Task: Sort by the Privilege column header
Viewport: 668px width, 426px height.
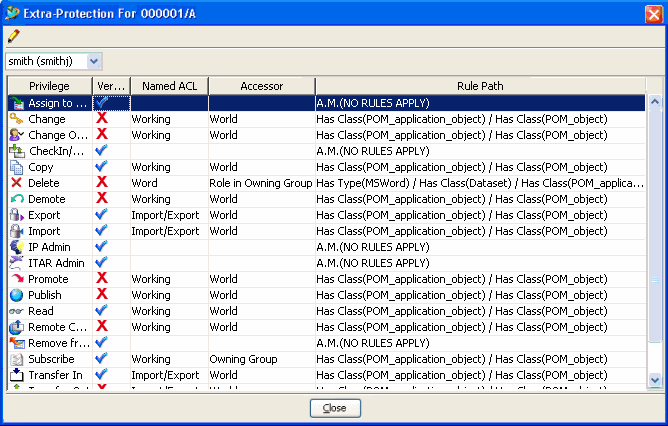Action: click(x=49, y=86)
